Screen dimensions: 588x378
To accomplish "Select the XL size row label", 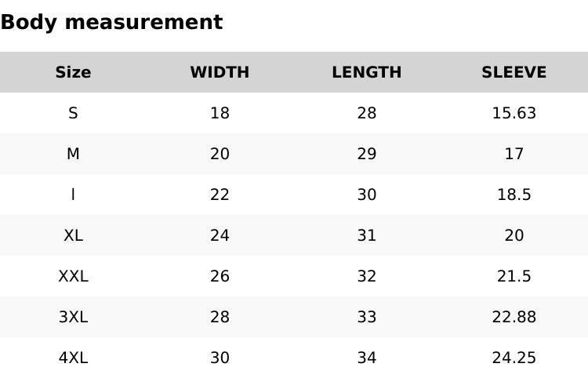I will tap(73, 235).
